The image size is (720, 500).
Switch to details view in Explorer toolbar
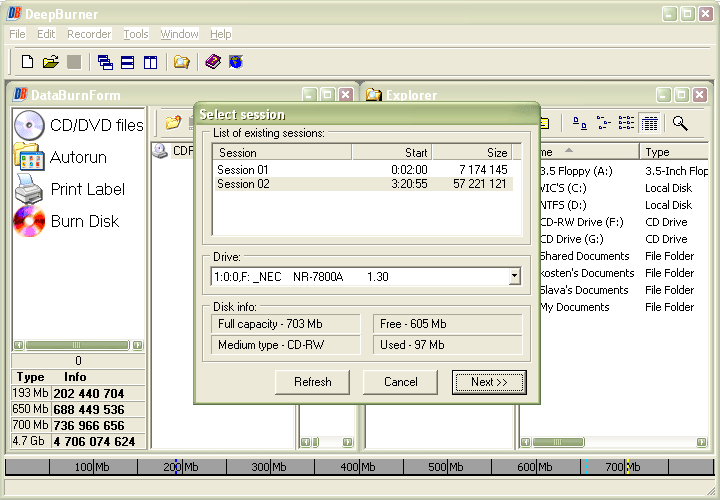650,123
